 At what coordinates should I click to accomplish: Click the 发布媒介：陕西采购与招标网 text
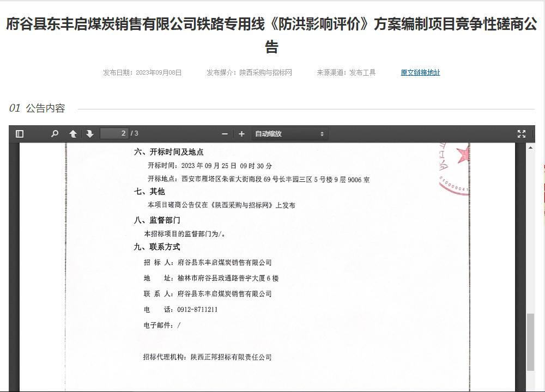[x=249, y=72]
